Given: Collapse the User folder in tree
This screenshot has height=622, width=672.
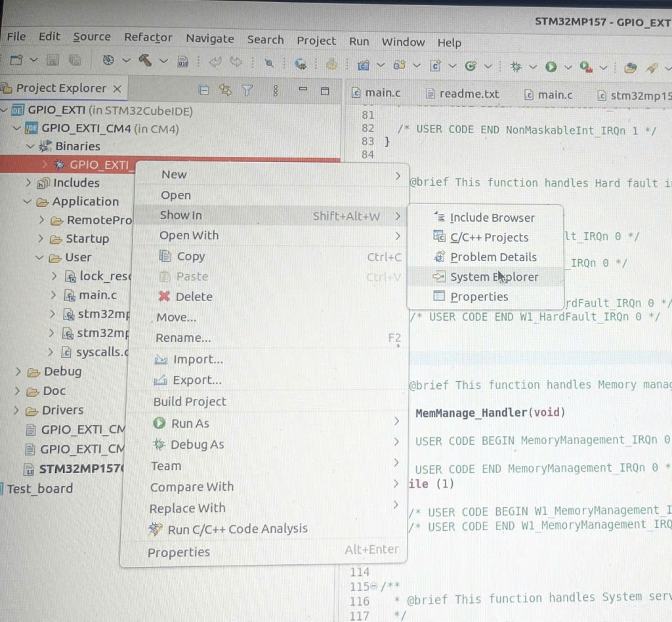Looking at the screenshot, I should 40,258.
